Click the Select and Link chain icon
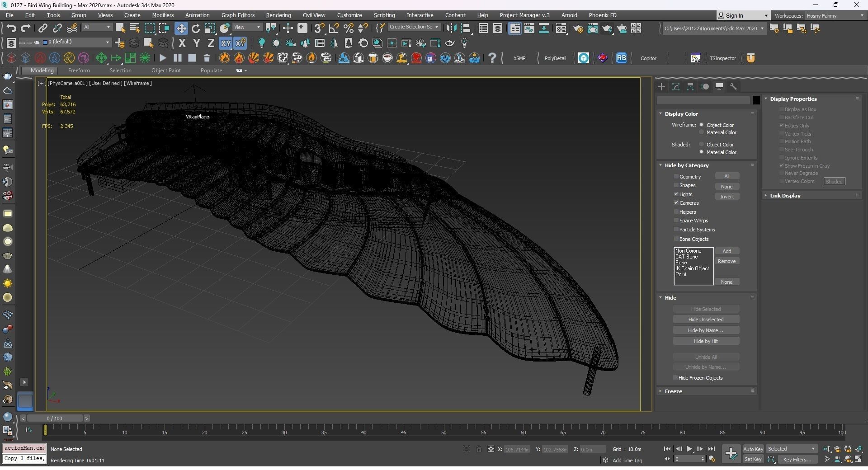Screen dimensions: 868x470 tap(42, 28)
